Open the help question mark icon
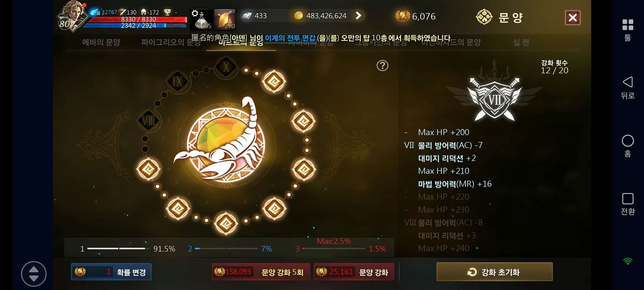This screenshot has width=644, height=290. pos(382,65)
